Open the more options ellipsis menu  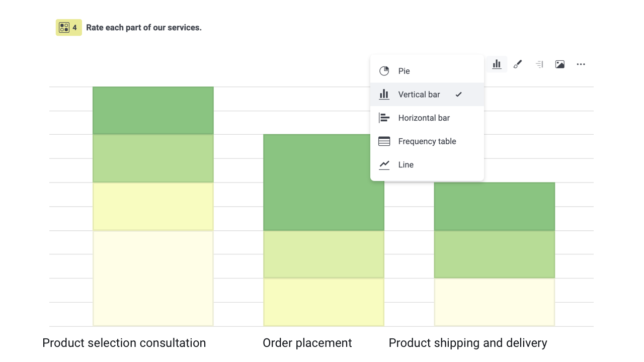click(x=581, y=64)
